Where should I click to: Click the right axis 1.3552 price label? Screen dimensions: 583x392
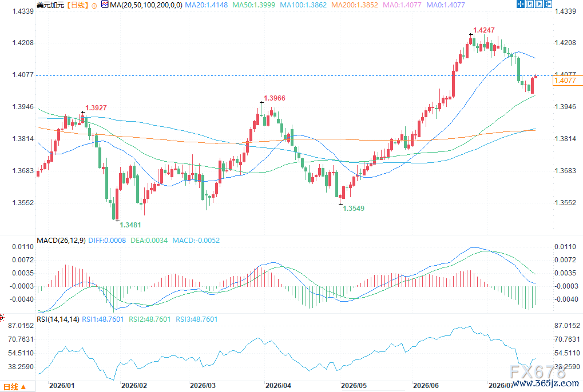(565, 203)
